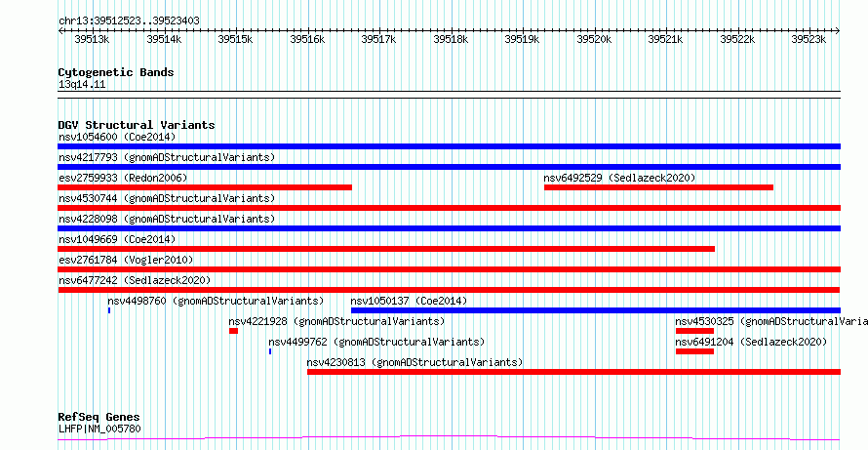Click the DGV Structural Variants track title

pos(137,125)
